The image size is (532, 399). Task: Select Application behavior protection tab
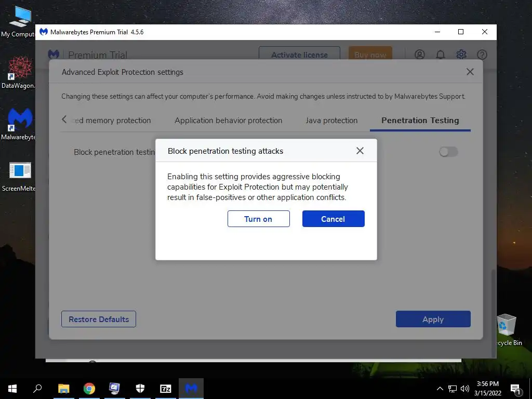click(x=229, y=121)
